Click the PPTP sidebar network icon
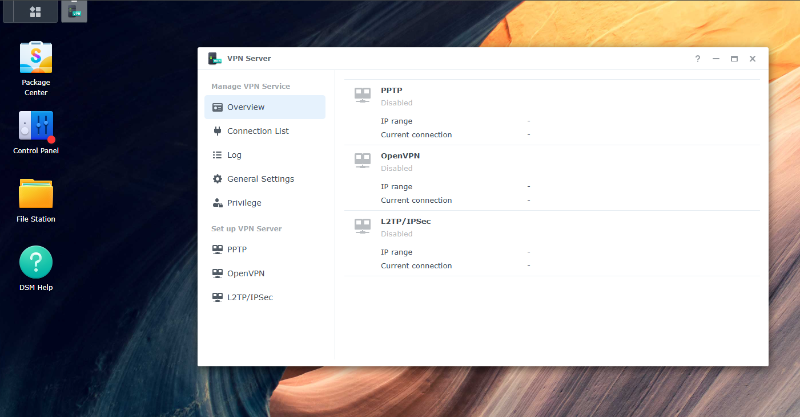This screenshot has width=800, height=417. pyautogui.click(x=217, y=249)
